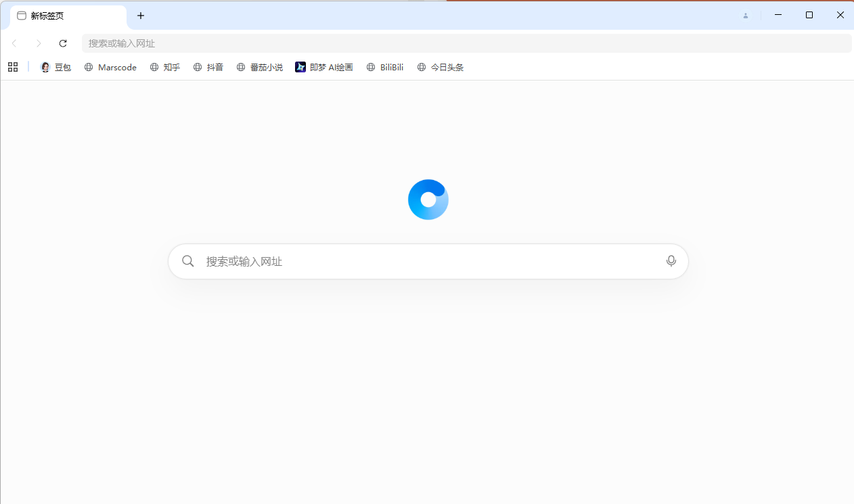The image size is (854, 504).
Task: Open the 番茄小说 bookmark
Action: coord(259,67)
